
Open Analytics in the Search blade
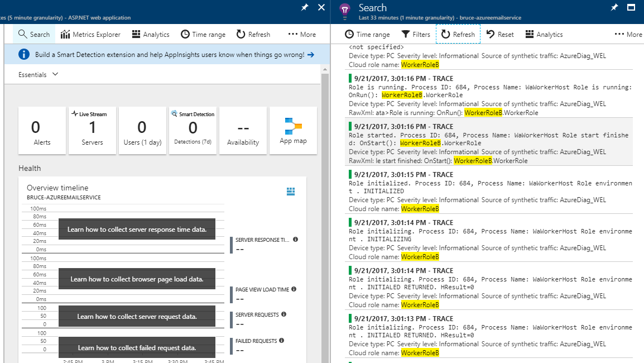[x=544, y=35]
